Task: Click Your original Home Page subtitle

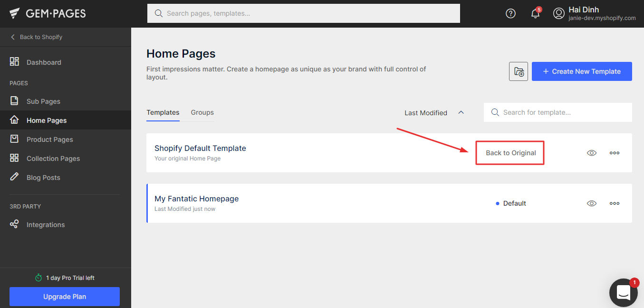Action: 188,159
